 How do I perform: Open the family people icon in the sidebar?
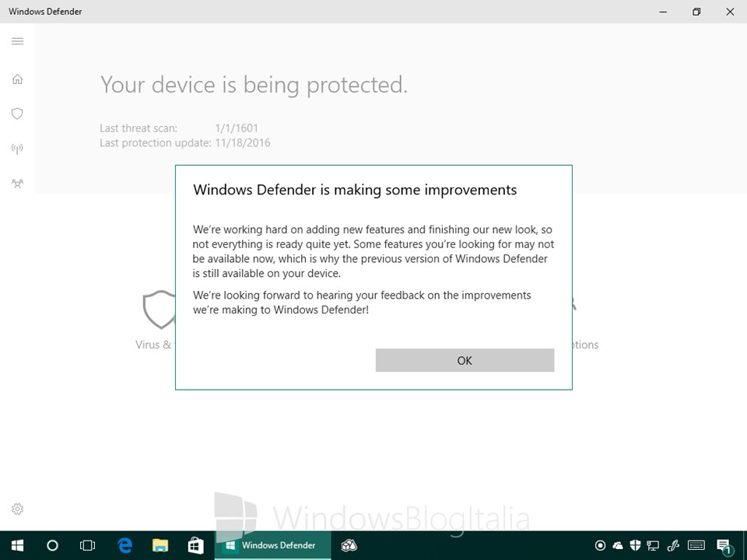17,184
